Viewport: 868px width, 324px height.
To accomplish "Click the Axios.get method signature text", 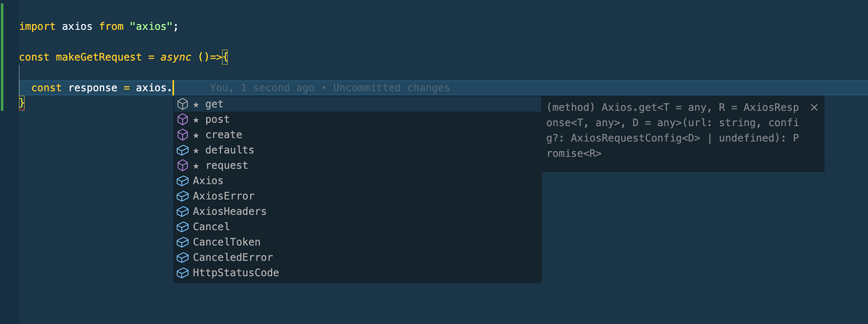I will pyautogui.click(x=673, y=131).
